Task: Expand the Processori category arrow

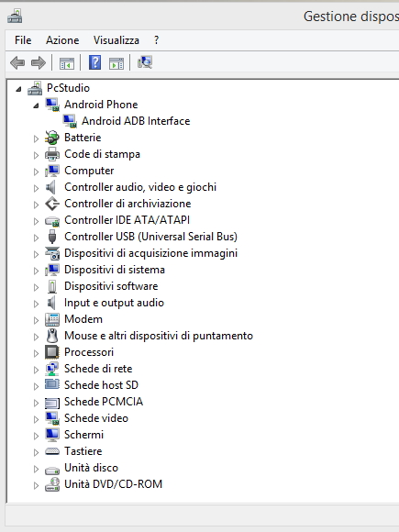Action: click(x=36, y=353)
